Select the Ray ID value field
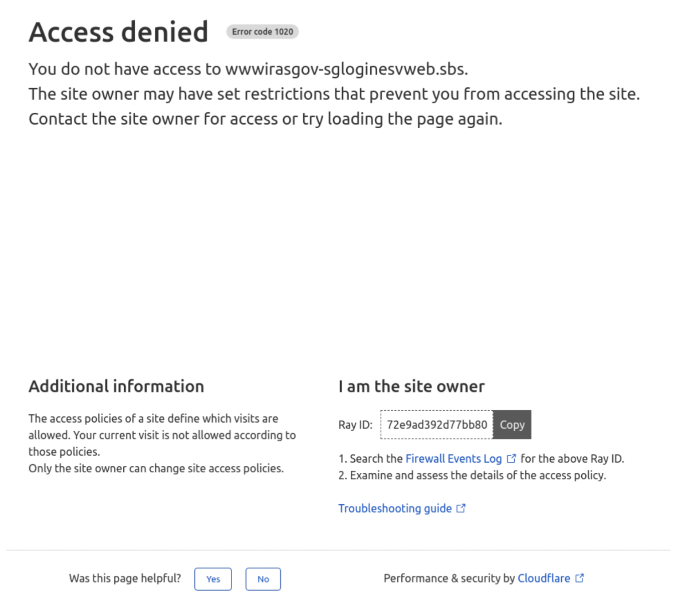The image size is (700, 601). [437, 425]
